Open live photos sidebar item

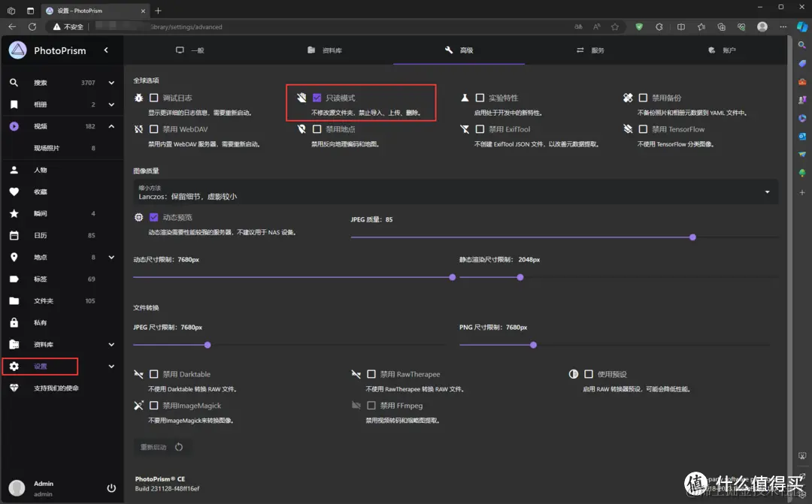click(x=62, y=148)
